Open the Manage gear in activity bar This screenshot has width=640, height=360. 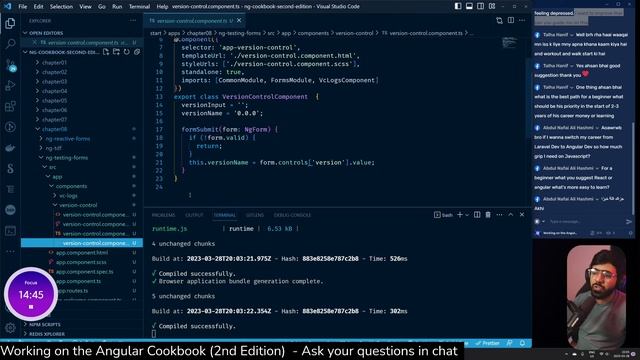coord(10,327)
